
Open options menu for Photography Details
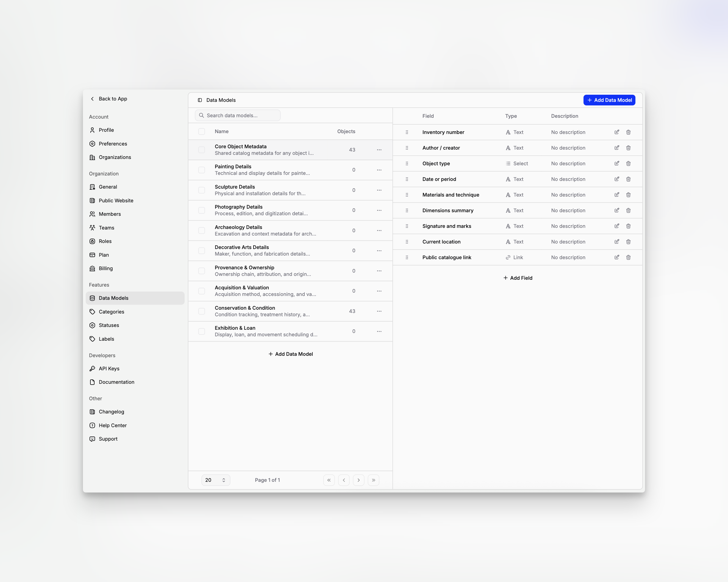[x=379, y=210]
